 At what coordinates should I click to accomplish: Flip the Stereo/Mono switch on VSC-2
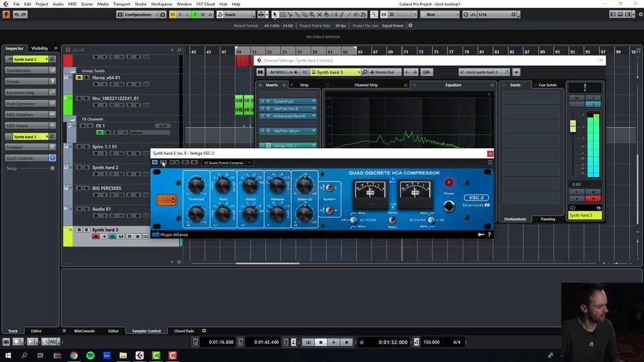[392, 220]
